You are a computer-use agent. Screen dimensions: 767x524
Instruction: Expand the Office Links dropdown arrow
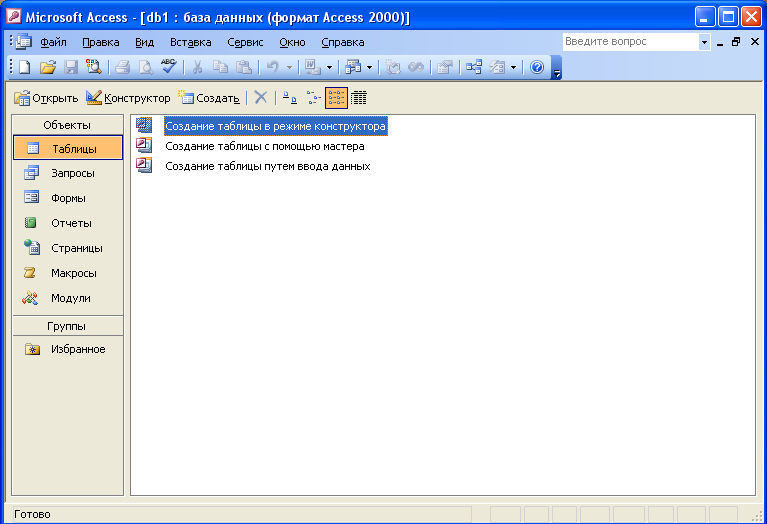pos(329,67)
